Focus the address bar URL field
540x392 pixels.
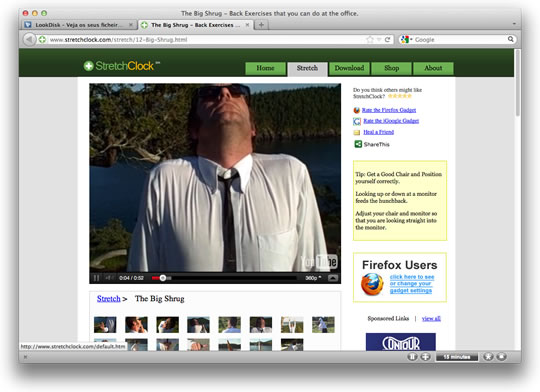click(207, 40)
